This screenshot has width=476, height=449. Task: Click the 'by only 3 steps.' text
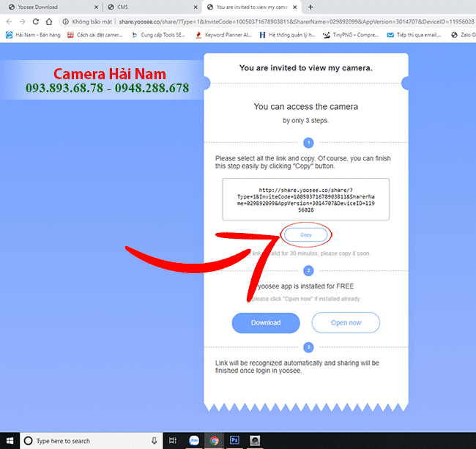click(x=305, y=121)
